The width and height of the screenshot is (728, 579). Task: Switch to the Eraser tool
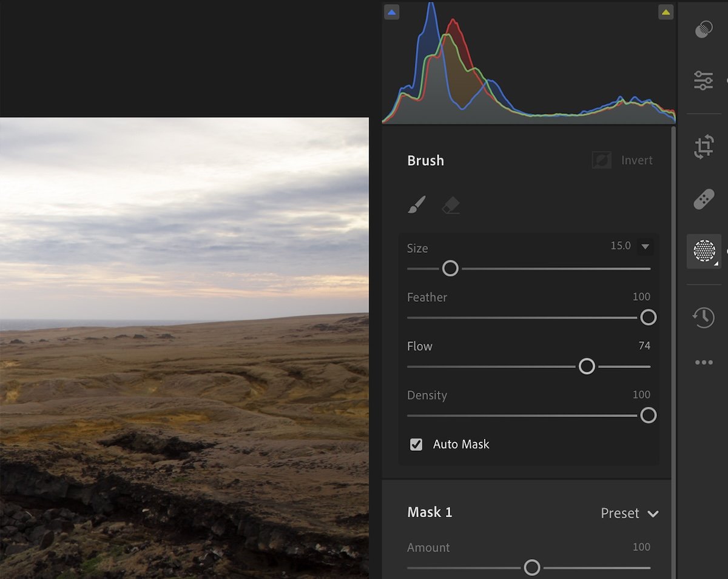[450, 206]
